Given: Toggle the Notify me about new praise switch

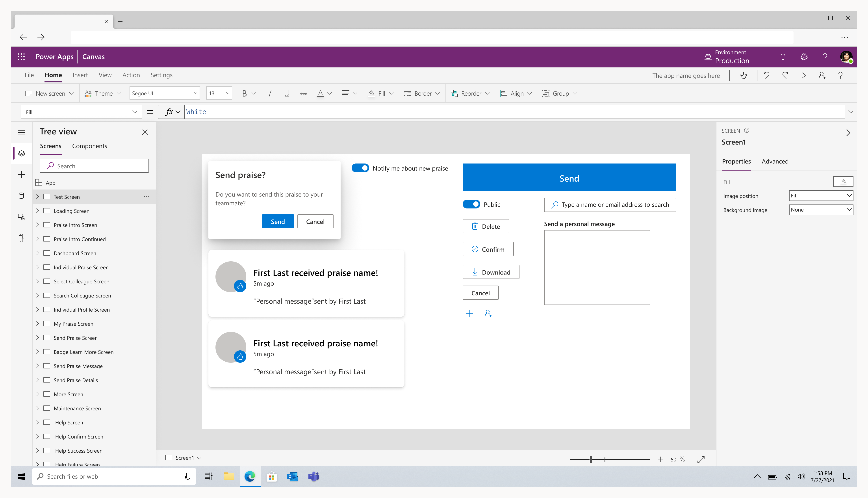Looking at the screenshot, I should (x=360, y=168).
